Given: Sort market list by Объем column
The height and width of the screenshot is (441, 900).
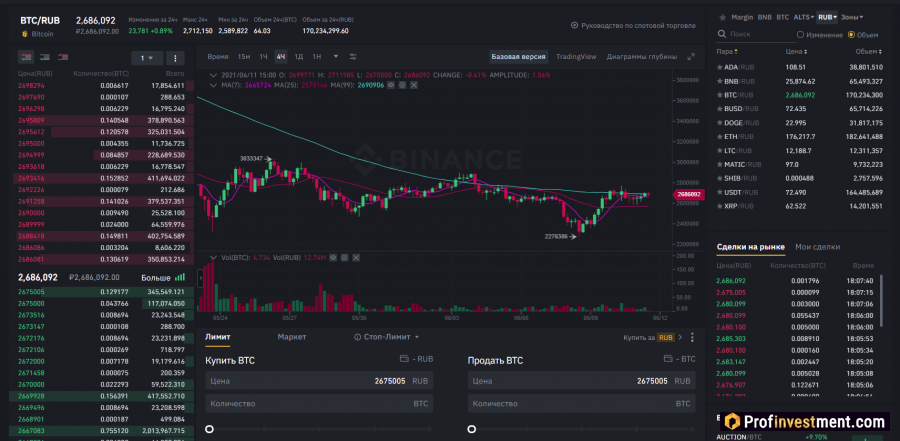Looking at the screenshot, I should 871,52.
